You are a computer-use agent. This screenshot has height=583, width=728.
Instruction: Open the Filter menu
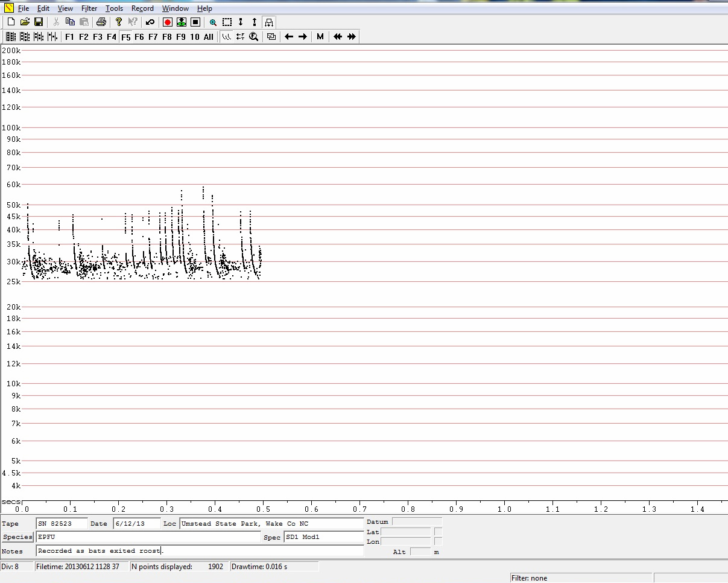[89, 8]
